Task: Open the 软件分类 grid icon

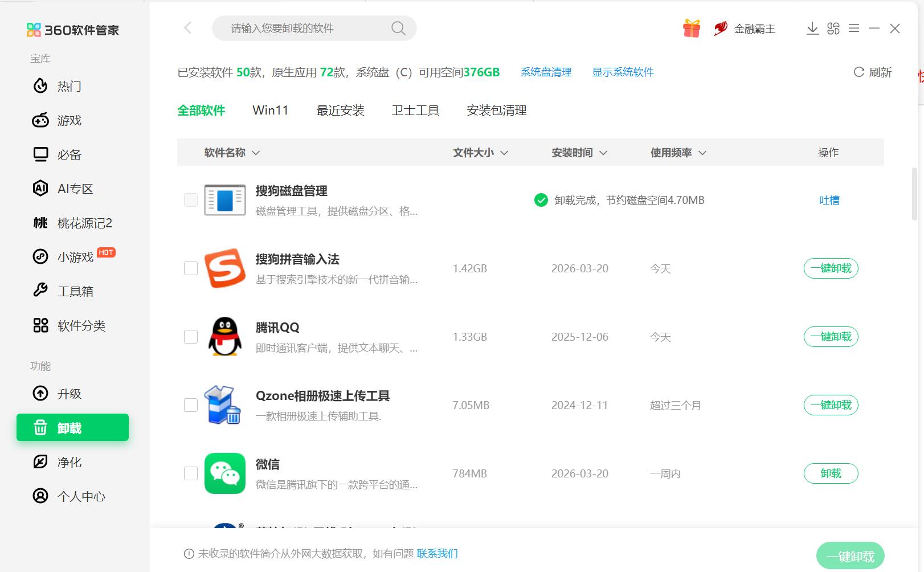Action: [x=40, y=325]
